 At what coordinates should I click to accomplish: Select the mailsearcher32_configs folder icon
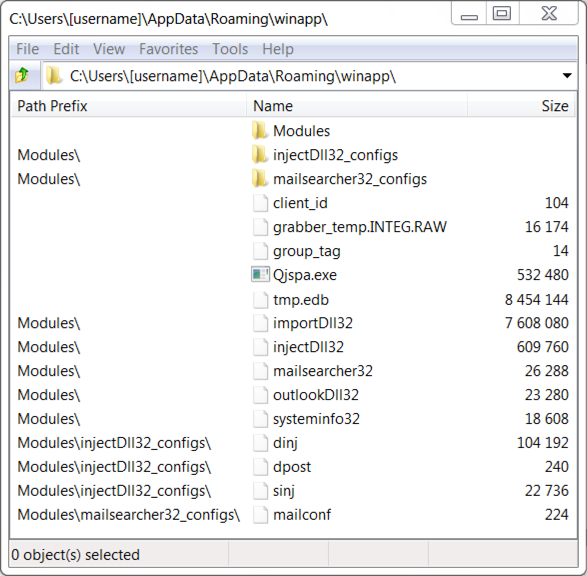click(259, 179)
